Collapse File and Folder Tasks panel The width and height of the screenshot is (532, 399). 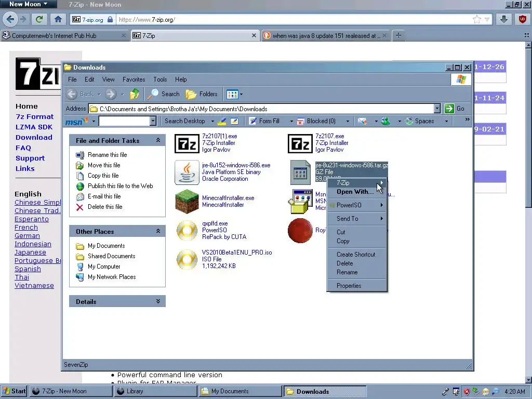pos(158,140)
